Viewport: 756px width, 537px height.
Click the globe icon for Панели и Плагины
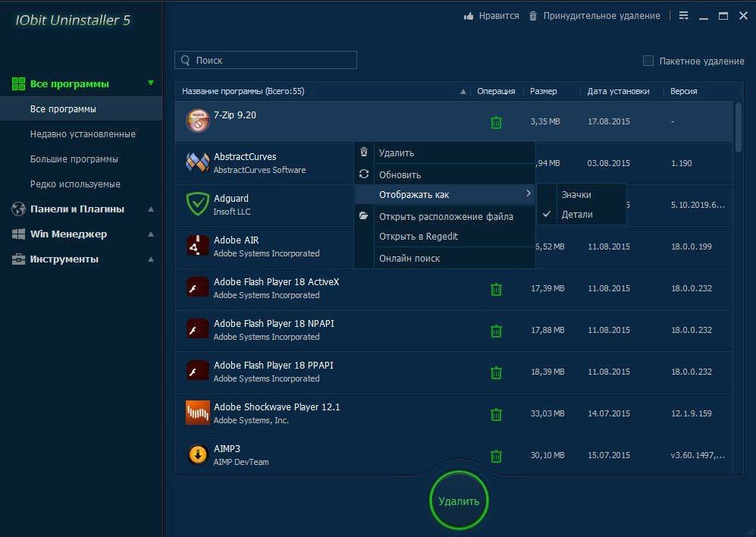coord(18,209)
